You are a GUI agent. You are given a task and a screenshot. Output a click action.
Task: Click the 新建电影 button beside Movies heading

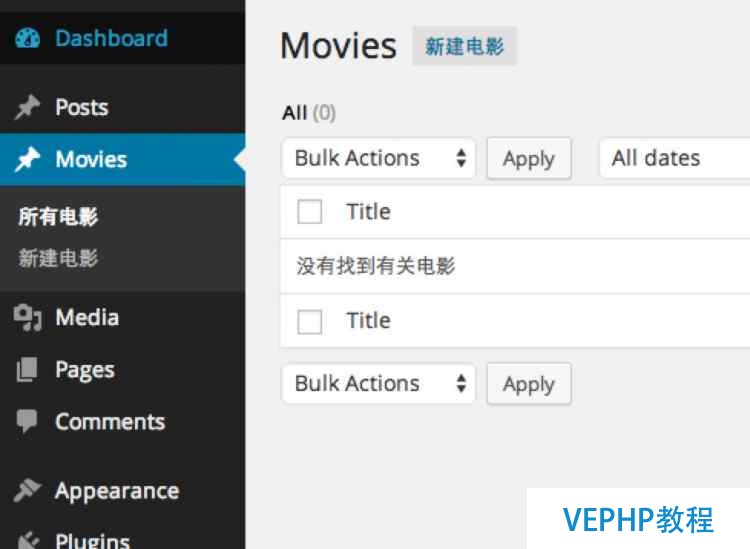[464, 46]
